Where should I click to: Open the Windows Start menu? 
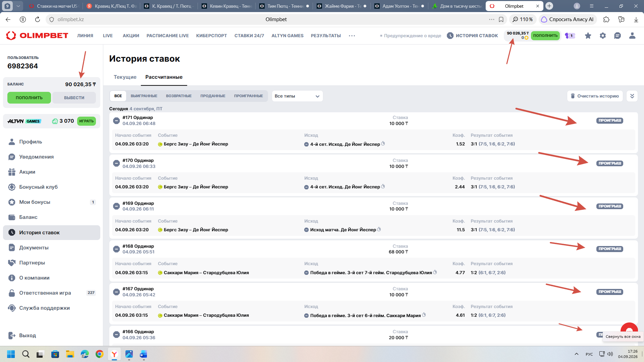coord(11,354)
